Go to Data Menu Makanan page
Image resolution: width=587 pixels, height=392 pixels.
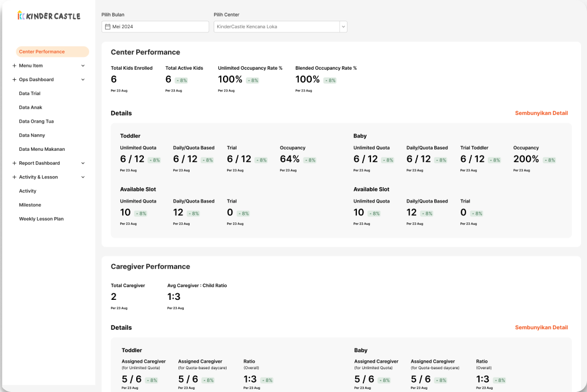42,149
